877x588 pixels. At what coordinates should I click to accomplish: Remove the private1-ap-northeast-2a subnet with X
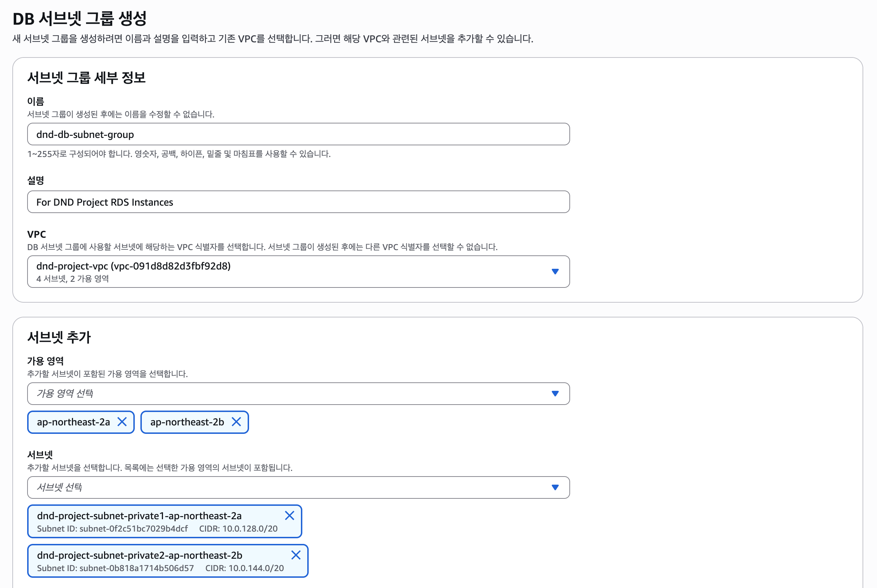coord(290,516)
